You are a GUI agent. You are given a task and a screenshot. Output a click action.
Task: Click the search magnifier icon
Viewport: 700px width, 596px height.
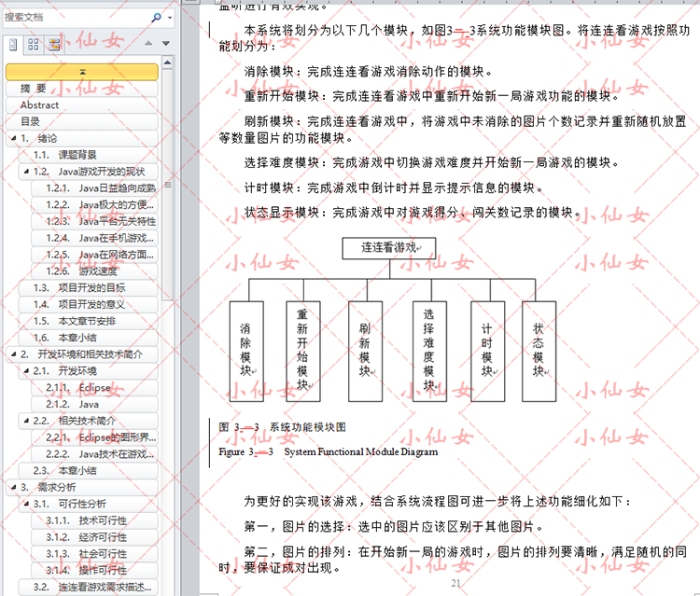[156, 18]
